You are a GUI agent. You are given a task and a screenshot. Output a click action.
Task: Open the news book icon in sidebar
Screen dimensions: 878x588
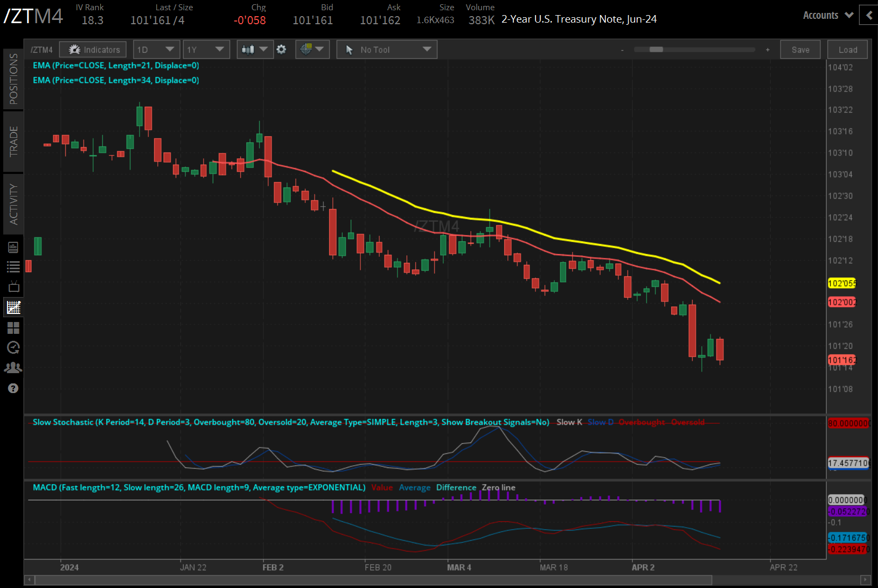click(x=13, y=247)
